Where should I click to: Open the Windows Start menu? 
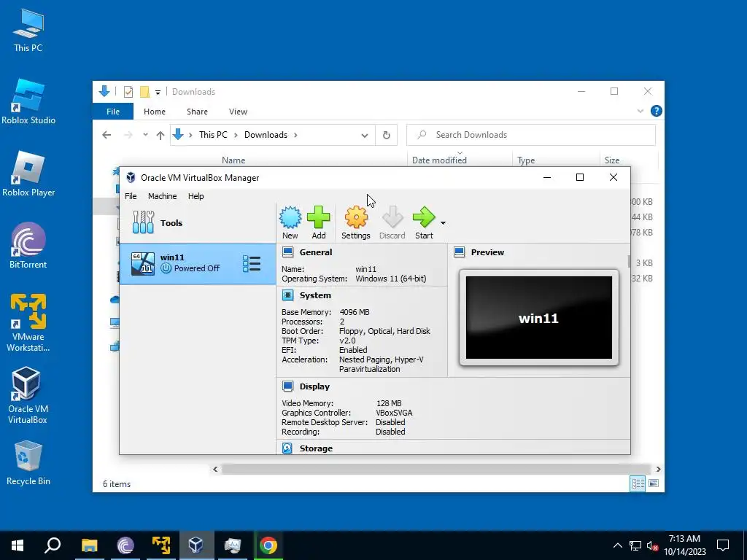point(18,545)
